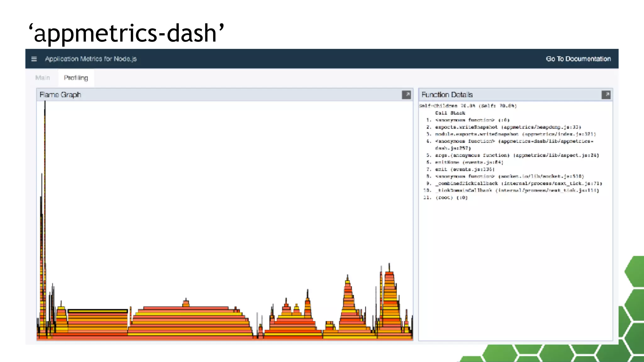
Task: Select the Profiling tab
Action: click(x=76, y=78)
